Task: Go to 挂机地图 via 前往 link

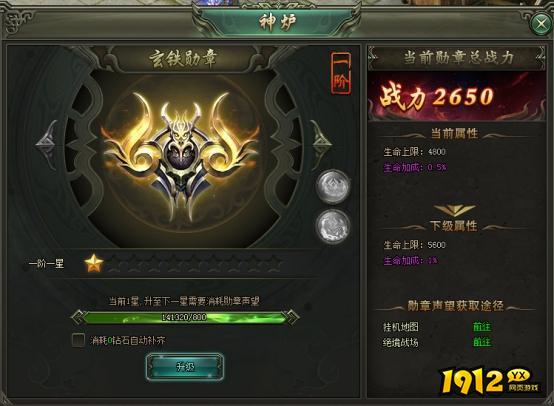Action: [x=482, y=326]
